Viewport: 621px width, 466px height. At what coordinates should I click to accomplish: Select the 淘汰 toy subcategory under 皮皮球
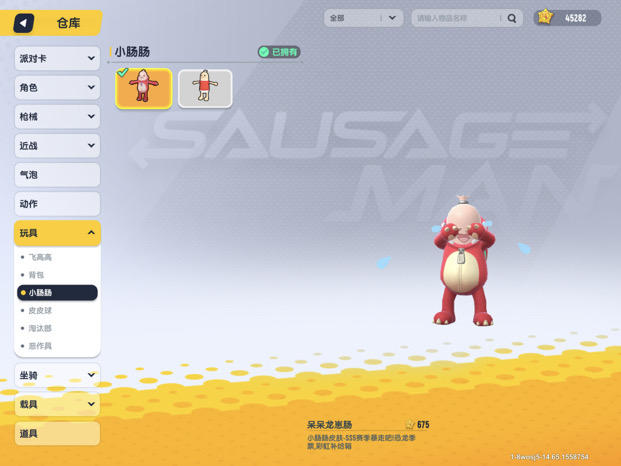[40, 328]
